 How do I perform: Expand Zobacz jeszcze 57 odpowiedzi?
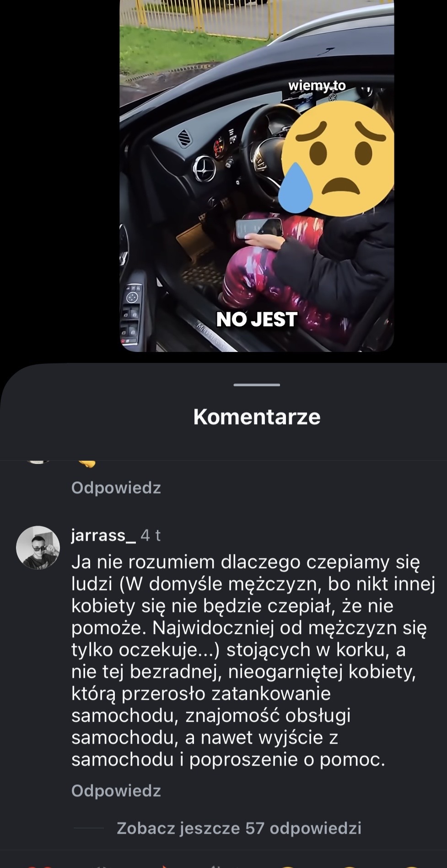pos(239,828)
